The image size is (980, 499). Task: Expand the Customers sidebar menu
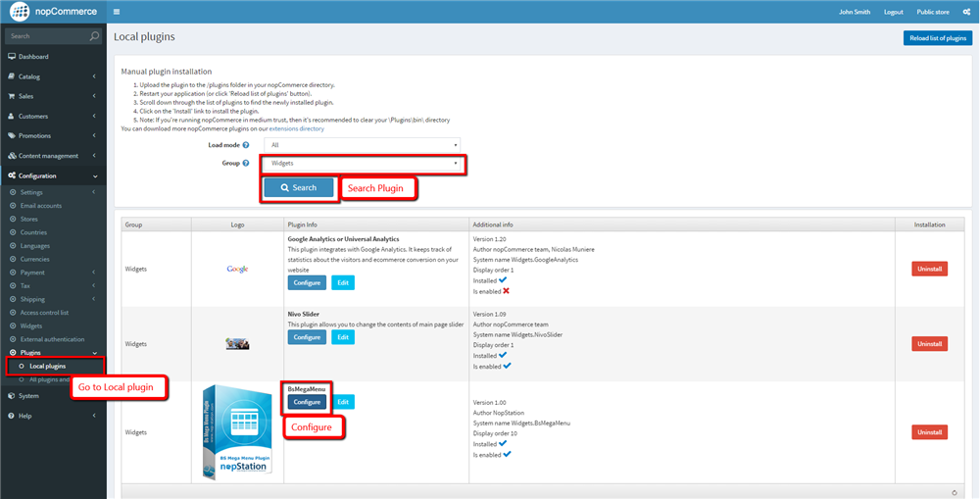[53, 117]
